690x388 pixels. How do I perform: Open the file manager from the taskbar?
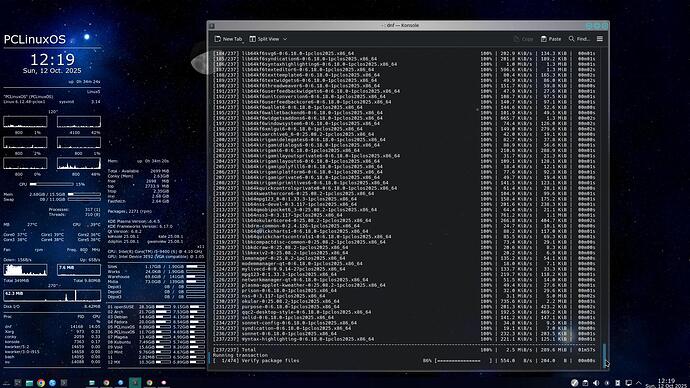point(29,383)
